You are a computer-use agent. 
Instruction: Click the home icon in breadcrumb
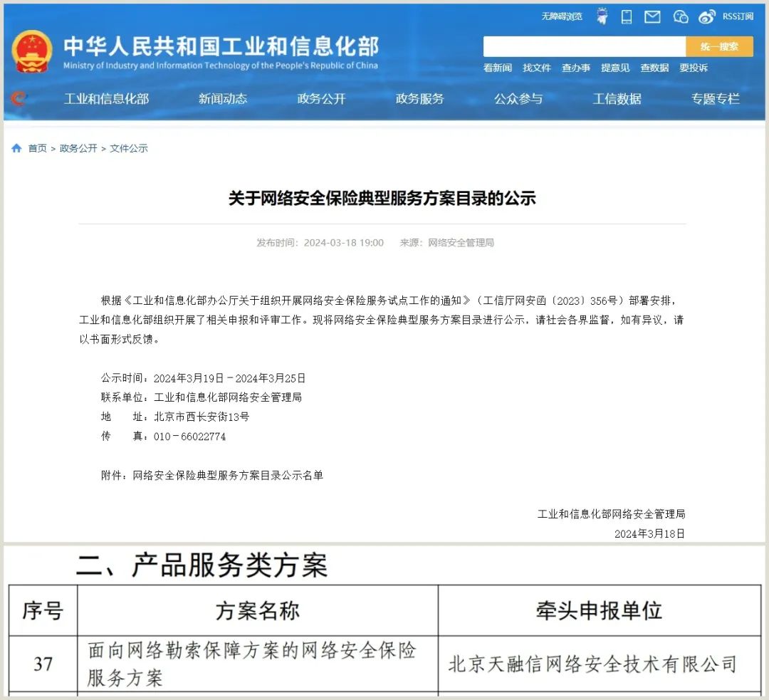(x=16, y=148)
